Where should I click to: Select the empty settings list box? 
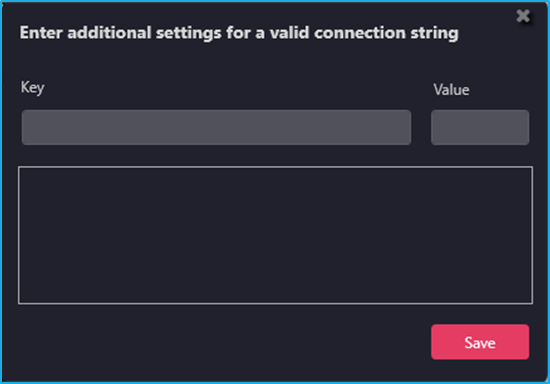click(x=275, y=235)
